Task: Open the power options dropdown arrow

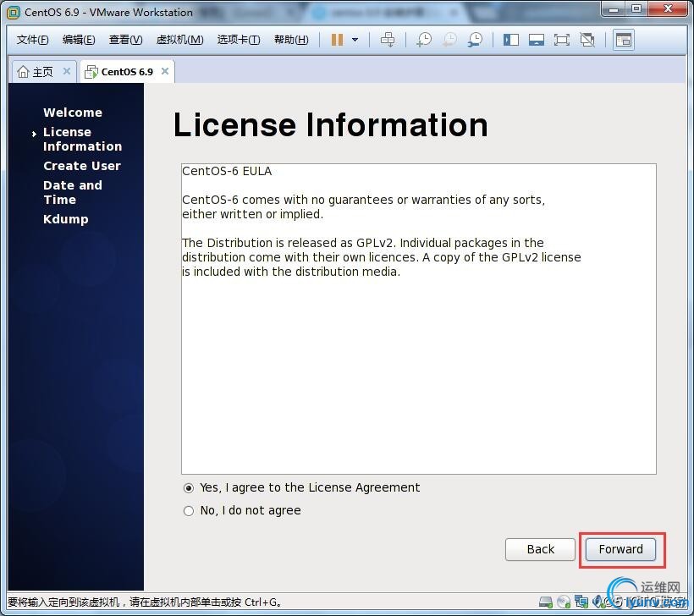Action: 355,40
